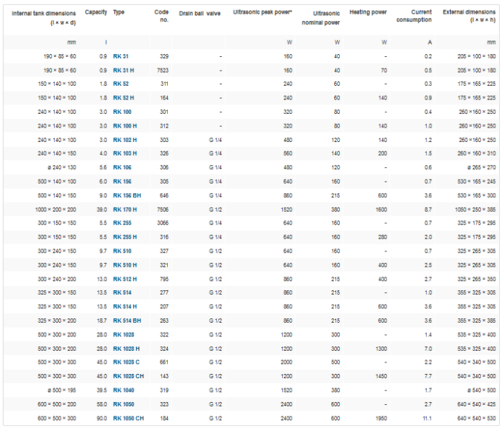This screenshot has height=433, width=504.
Task: Click the Heating power column header
Action: pyautogui.click(x=368, y=12)
